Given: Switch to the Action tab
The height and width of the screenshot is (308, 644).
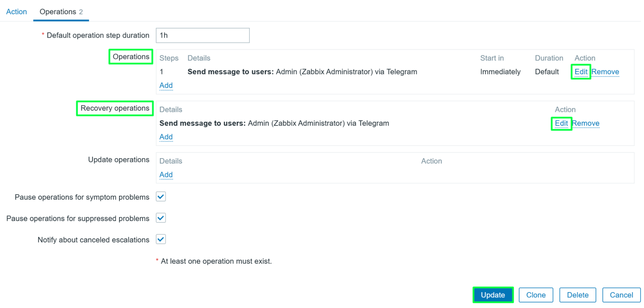Looking at the screenshot, I should tap(16, 12).
